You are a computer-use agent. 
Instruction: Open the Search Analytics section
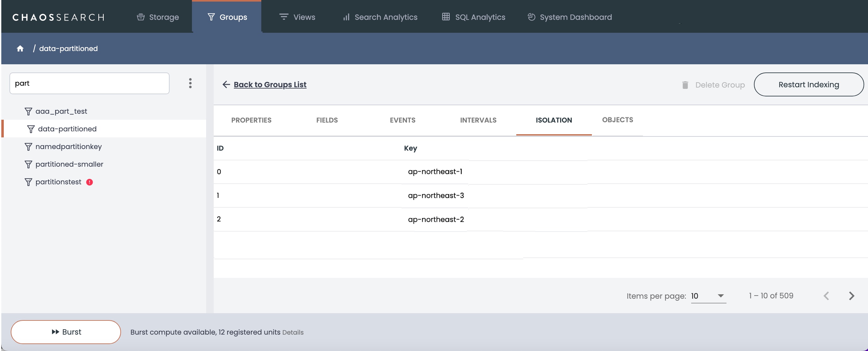tap(380, 17)
